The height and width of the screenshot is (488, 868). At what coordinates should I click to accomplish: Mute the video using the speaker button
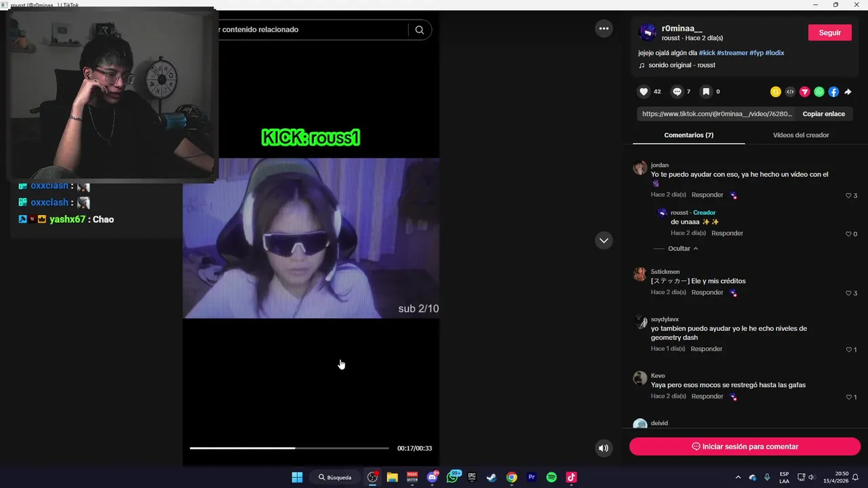(x=604, y=448)
